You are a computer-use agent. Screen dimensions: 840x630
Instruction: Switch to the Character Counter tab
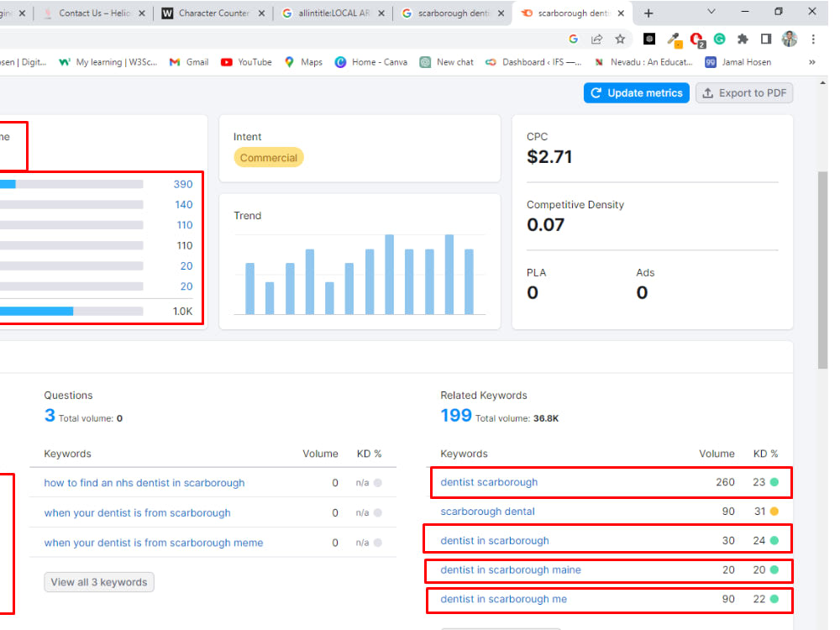click(213, 13)
